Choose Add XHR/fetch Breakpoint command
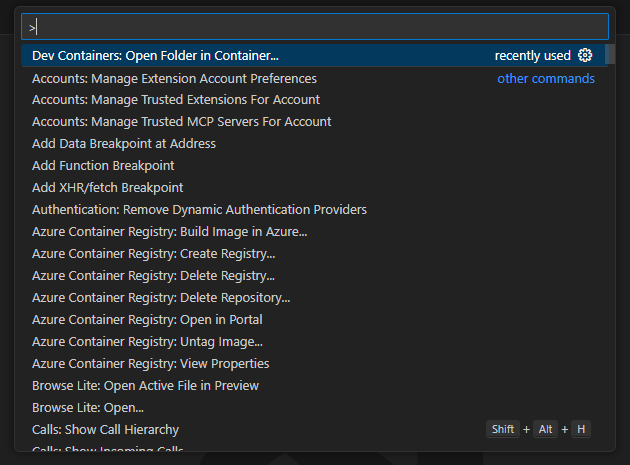 (313, 188)
